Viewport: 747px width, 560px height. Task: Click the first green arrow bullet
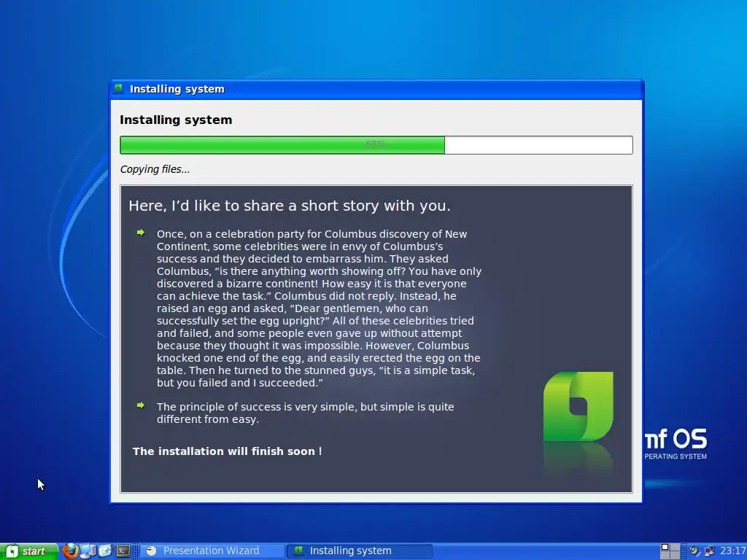(141, 233)
